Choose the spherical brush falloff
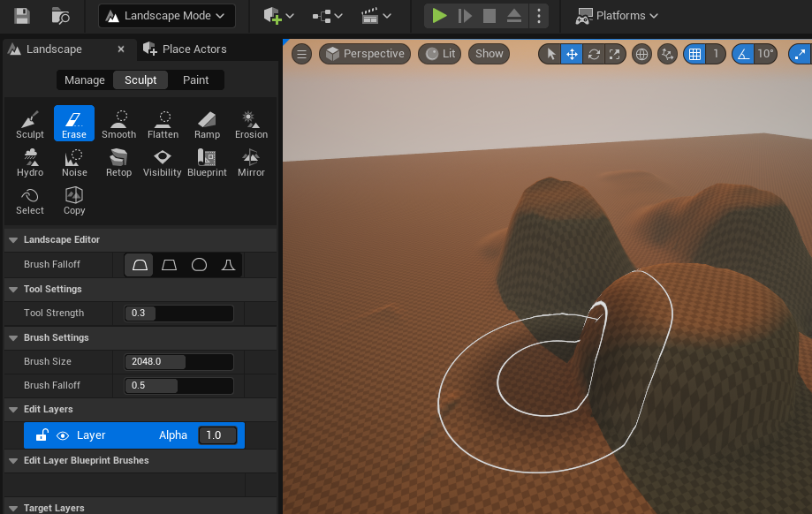Screen dimensions: 812x514 (x=199, y=265)
